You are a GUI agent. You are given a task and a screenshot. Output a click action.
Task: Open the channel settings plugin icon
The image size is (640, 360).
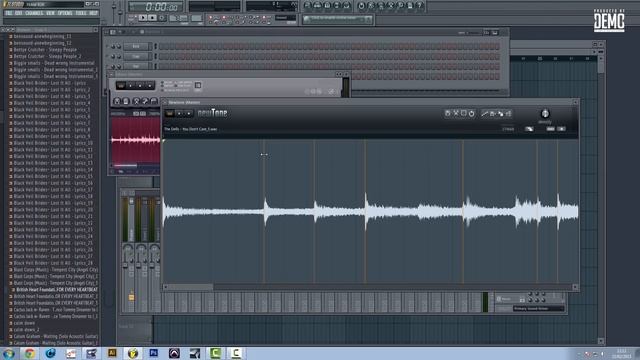pos(120,85)
